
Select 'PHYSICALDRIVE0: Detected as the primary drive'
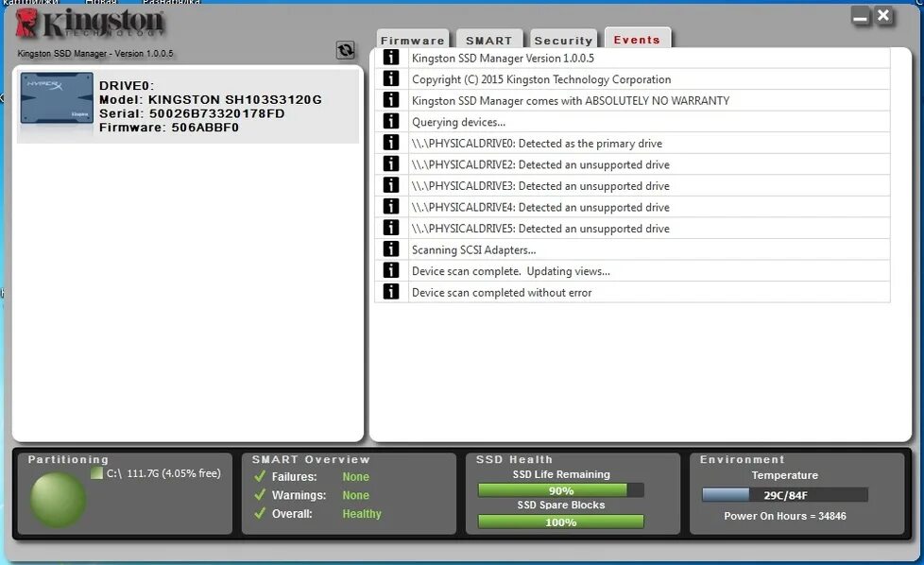click(537, 144)
